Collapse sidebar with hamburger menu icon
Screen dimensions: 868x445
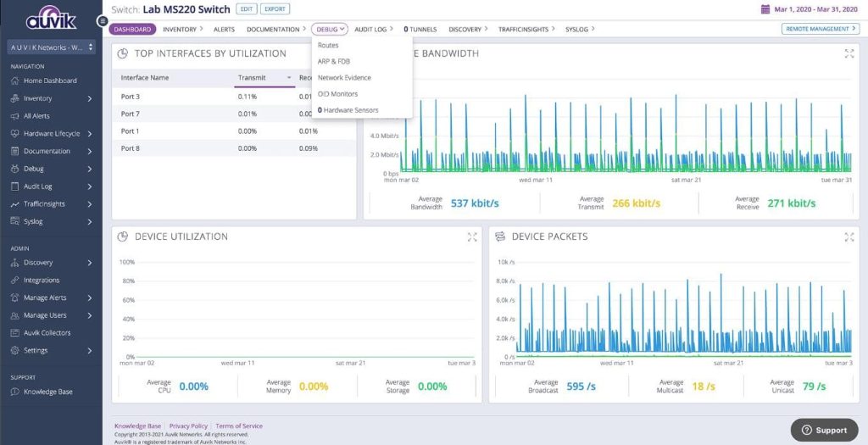click(103, 21)
